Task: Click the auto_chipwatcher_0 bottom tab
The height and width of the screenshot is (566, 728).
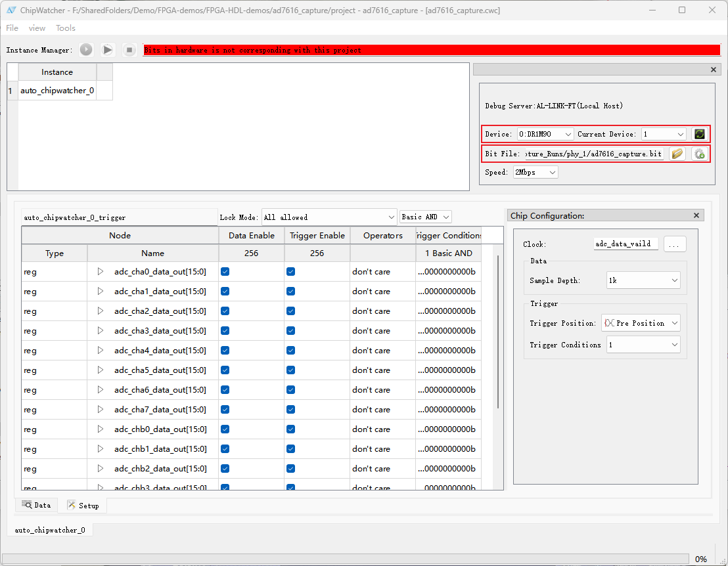Action: click(x=50, y=530)
